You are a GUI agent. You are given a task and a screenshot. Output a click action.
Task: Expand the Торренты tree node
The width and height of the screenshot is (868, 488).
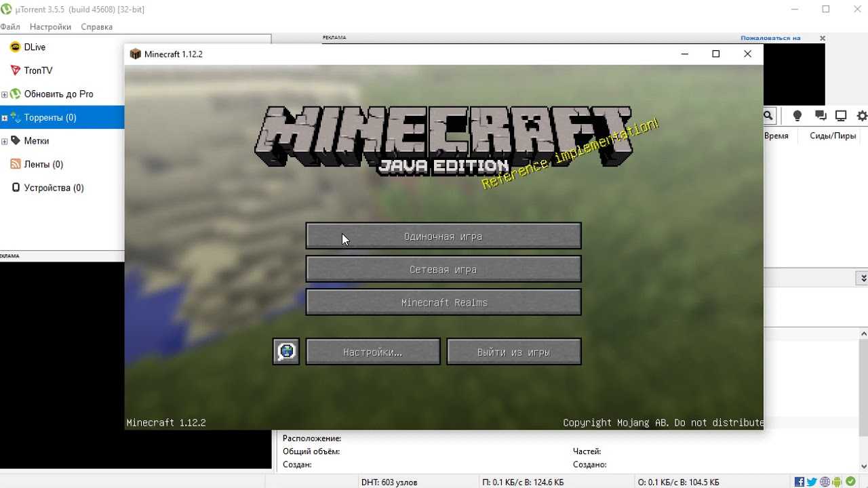point(4,118)
